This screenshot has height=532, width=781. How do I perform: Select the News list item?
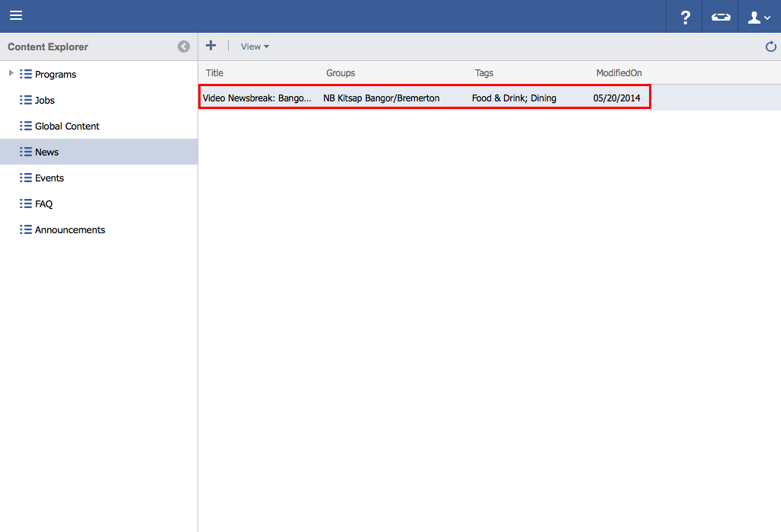coord(47,152)
